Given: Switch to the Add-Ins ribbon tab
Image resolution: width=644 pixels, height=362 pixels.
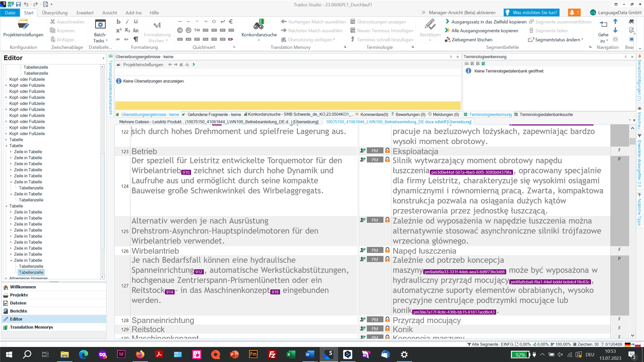Looking at the screenshot, I should (x=133, y=13).
